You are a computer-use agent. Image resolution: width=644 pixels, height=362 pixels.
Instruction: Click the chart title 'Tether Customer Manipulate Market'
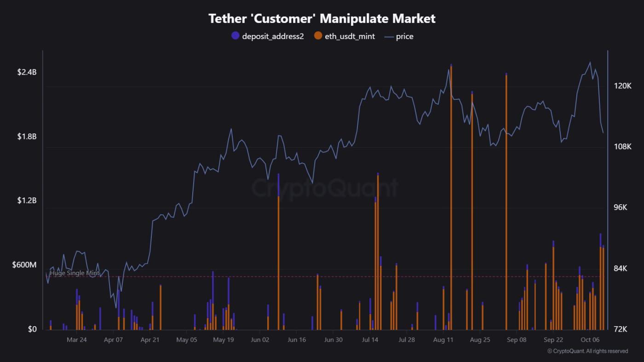pos(322,18)
